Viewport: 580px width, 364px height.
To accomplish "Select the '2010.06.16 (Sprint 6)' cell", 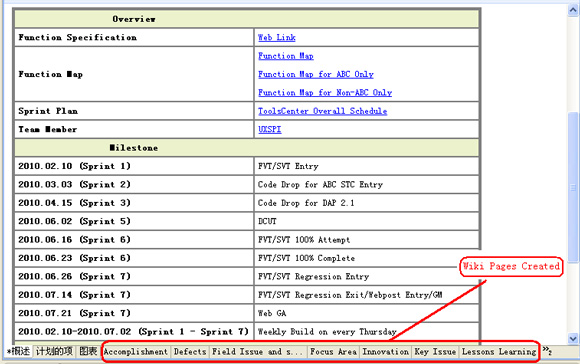I will click(134, 240).
